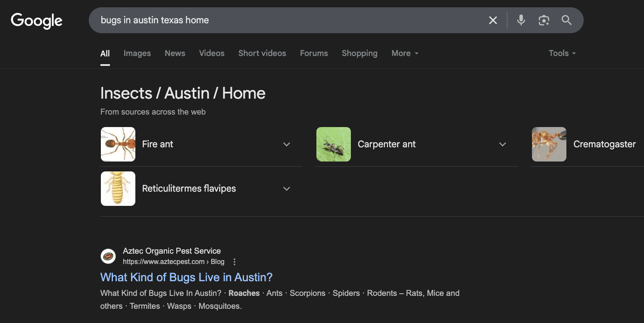This screenshot has height=323, width=644.
Task: Expand the Reticulitermes flavipes entry
Action: [287, 189]
